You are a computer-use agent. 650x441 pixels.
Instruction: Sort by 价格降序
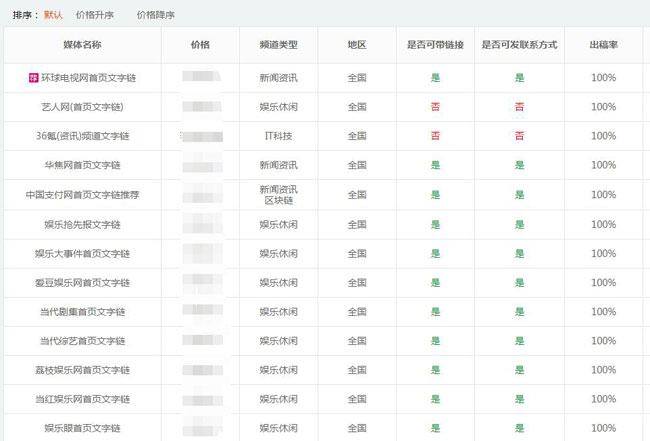tap(156, 15)
